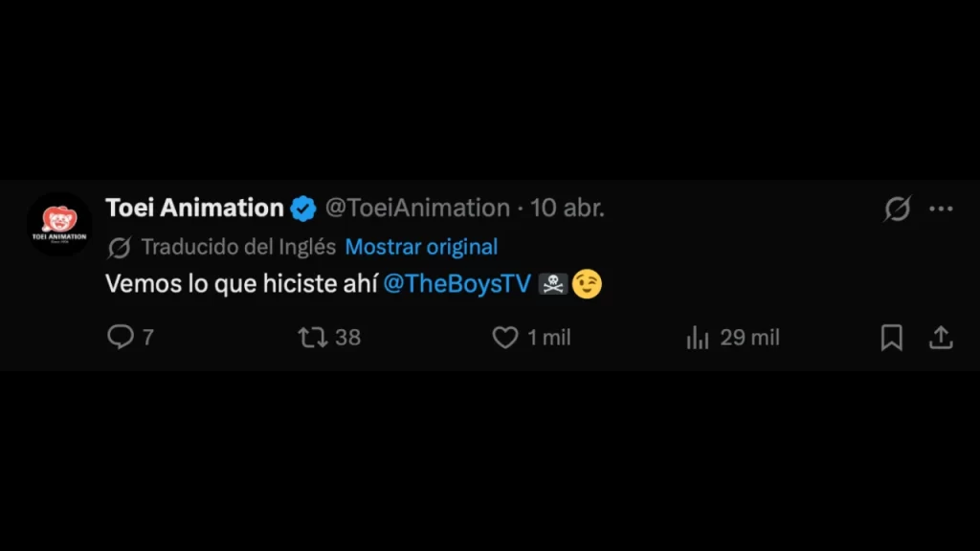Click the @ToeiAnimation handle
The width and height of the screenshot is (980, 551).
point(416,208)
